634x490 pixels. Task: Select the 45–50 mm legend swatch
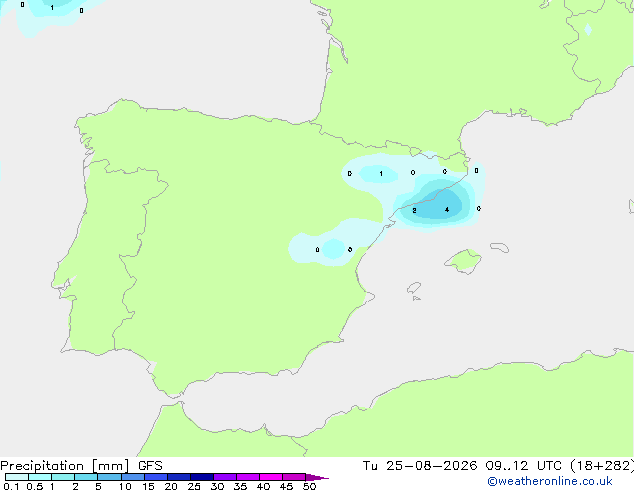(294, 477)
